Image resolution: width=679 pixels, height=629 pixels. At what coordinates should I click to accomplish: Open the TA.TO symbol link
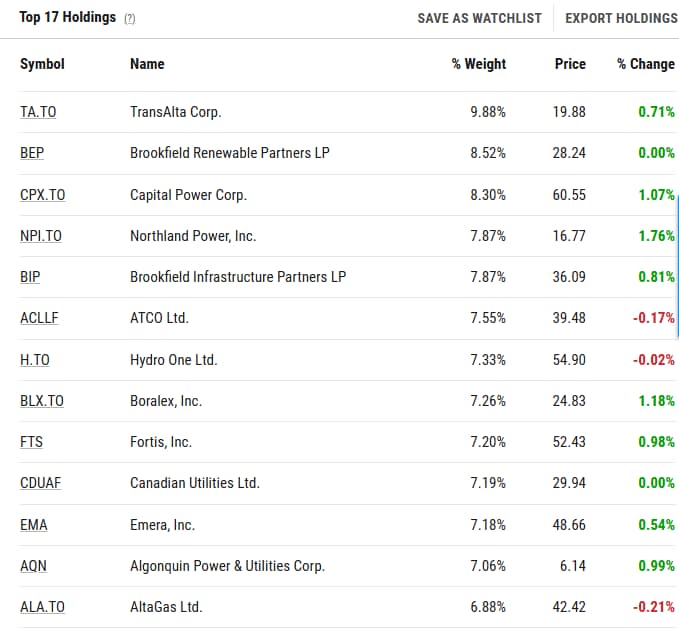[38, 112]
